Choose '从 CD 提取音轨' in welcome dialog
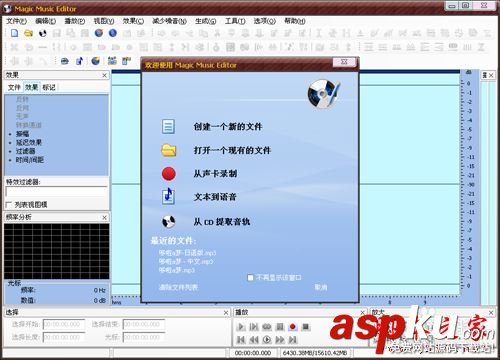 click(x=222, y=222)
